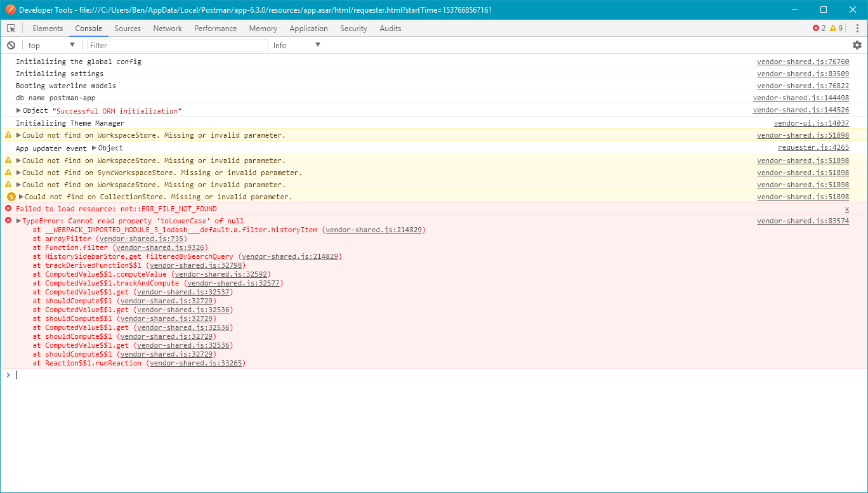Open the requester.js:4265 source link
868x493 pixels.
813,147
